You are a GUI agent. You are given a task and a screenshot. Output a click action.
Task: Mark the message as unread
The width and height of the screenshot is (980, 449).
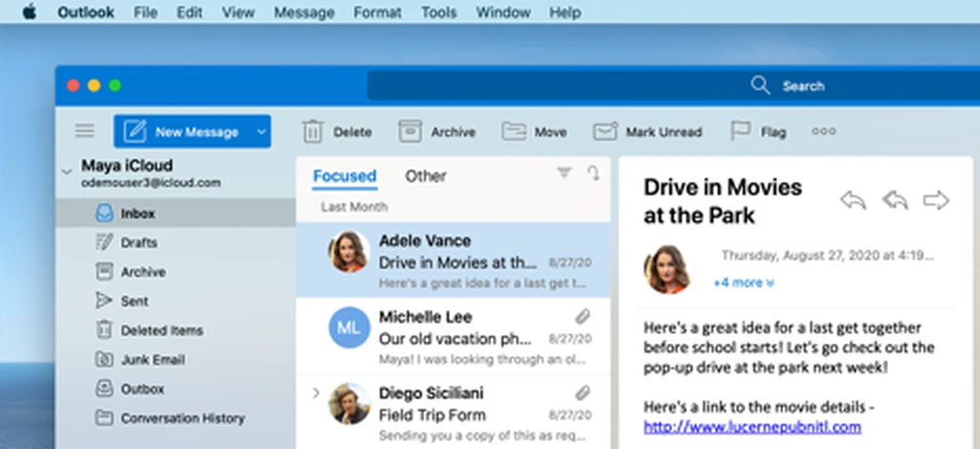click(648, 132)
